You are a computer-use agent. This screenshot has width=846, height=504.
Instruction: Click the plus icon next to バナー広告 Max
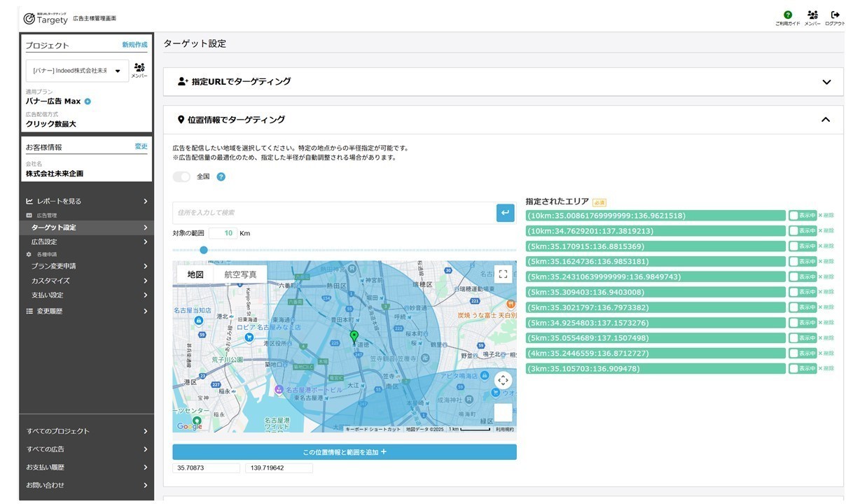point(88,101)
